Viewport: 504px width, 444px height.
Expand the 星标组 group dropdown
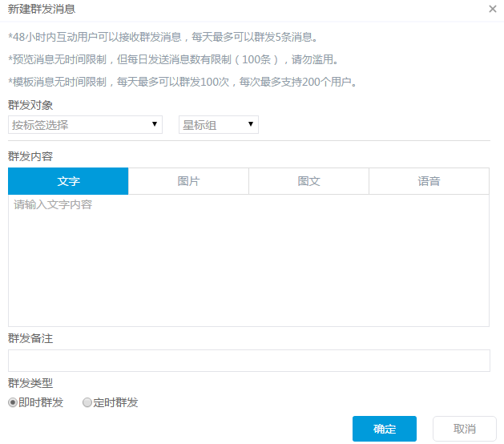click(x=218, y=125)
